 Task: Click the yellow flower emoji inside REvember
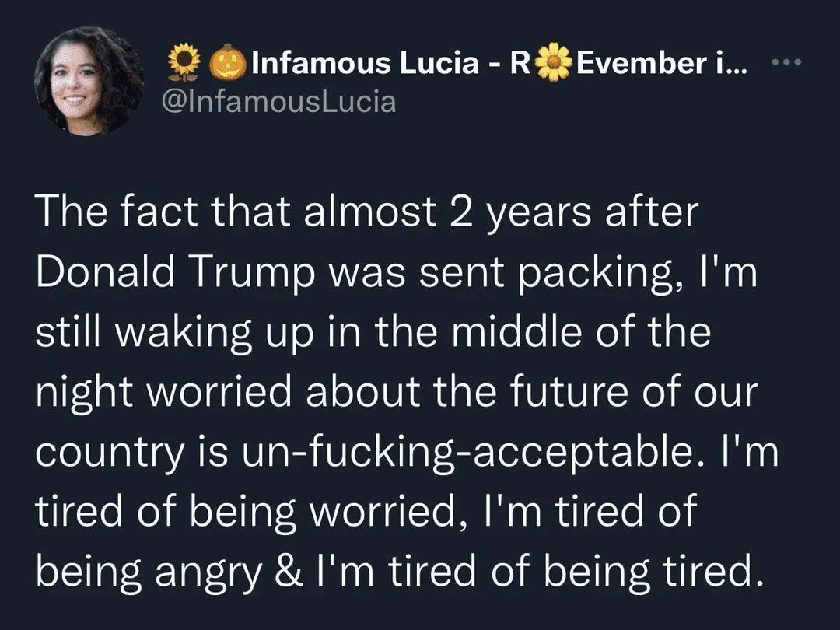pyautogui.click(x=554, y=62)
